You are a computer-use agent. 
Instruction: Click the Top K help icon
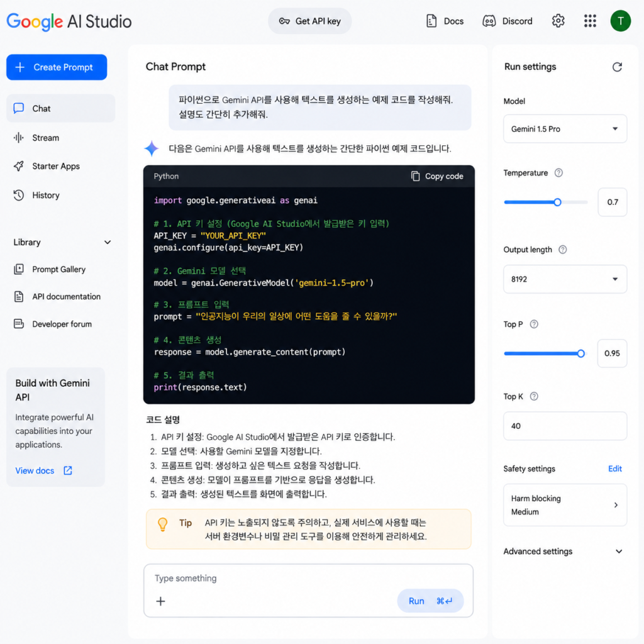[x=534, y=396]
